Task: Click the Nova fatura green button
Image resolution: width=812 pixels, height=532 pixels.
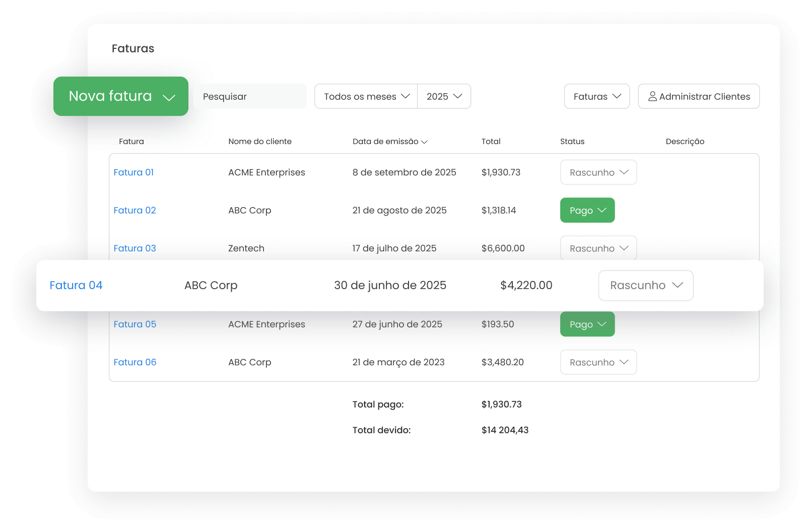Action: 111,96
